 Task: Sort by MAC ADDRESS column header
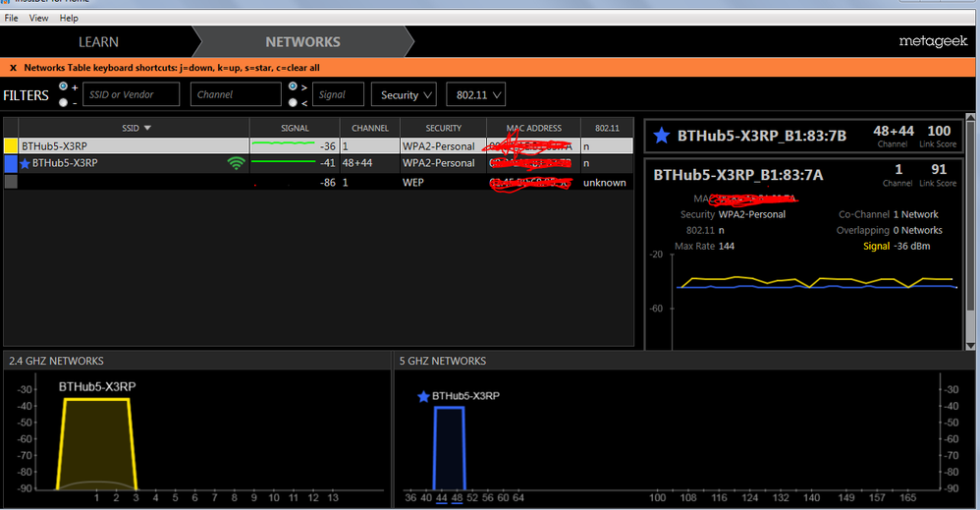point(534,128)
